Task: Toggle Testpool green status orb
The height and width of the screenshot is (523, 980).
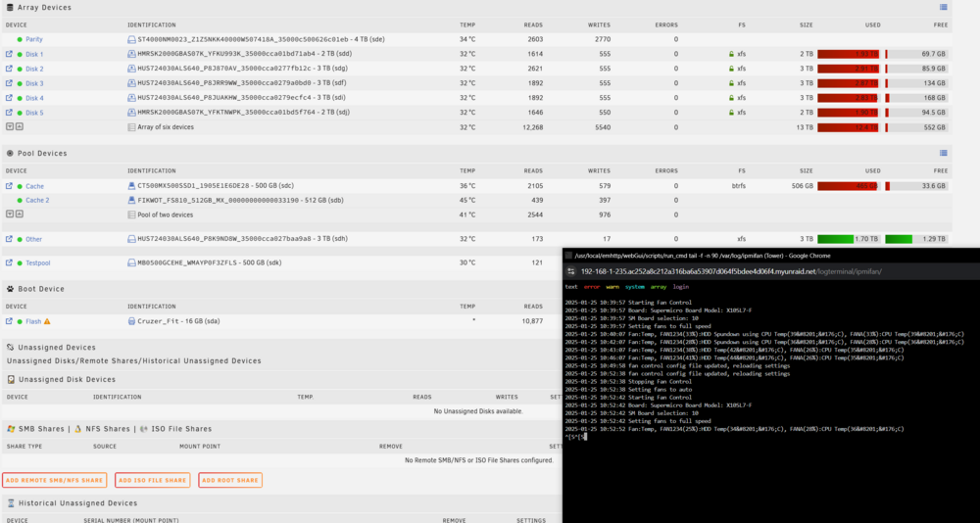Action: 20,263
